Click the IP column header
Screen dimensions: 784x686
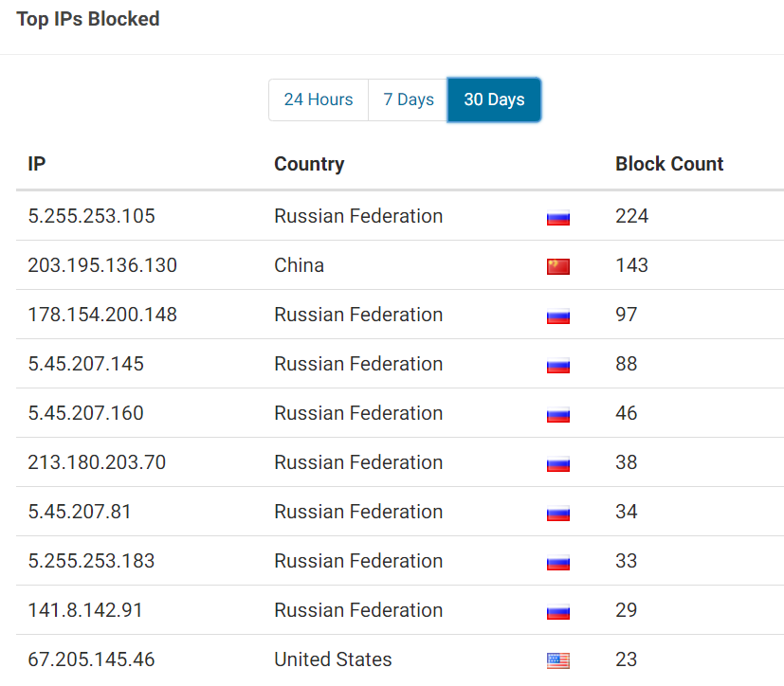(x=37, y=164)
